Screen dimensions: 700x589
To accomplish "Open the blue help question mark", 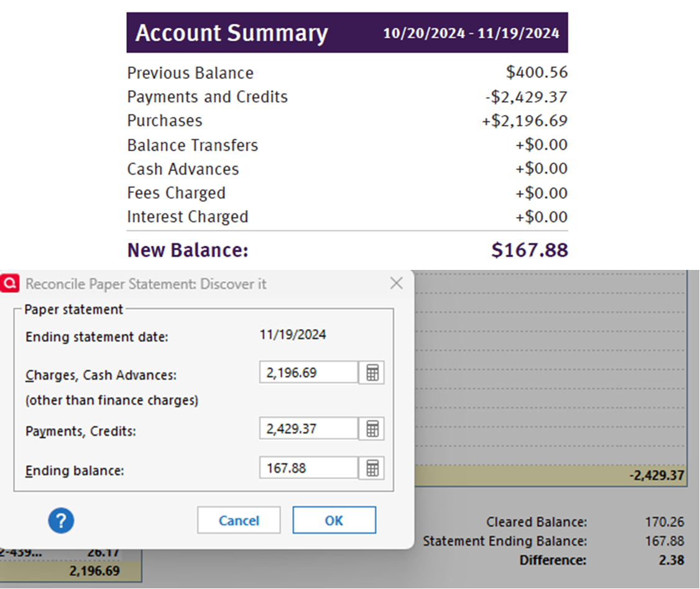I will coord(61,520).
